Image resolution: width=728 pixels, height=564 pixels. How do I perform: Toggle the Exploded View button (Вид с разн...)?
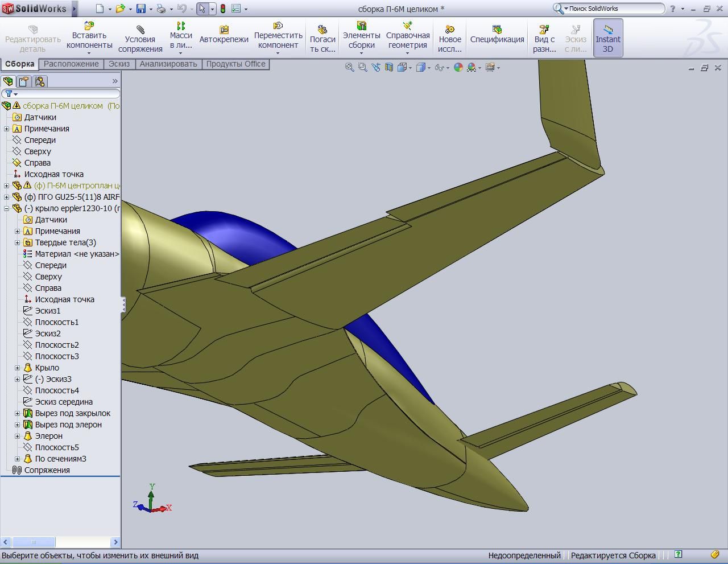(x=544, y=38)
